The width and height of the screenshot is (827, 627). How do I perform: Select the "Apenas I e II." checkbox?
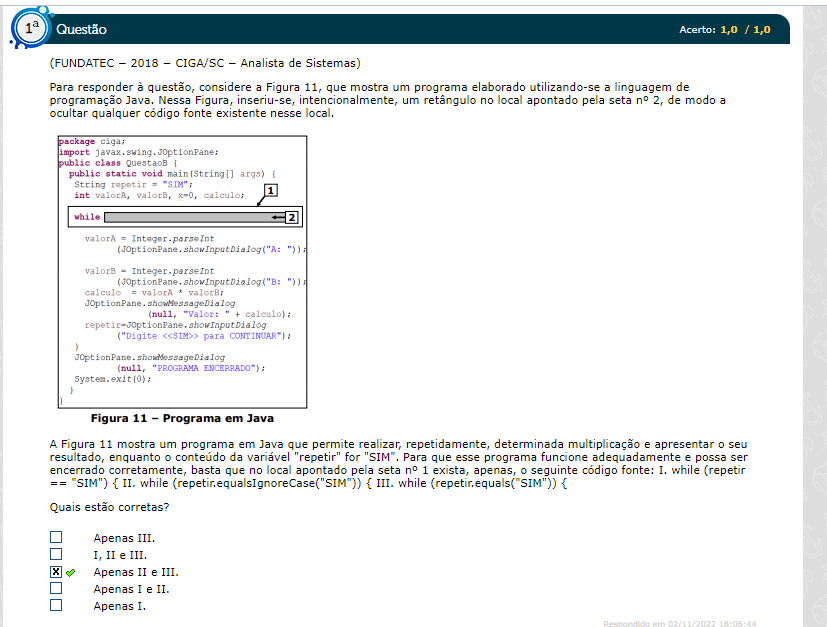pos(56,589)
